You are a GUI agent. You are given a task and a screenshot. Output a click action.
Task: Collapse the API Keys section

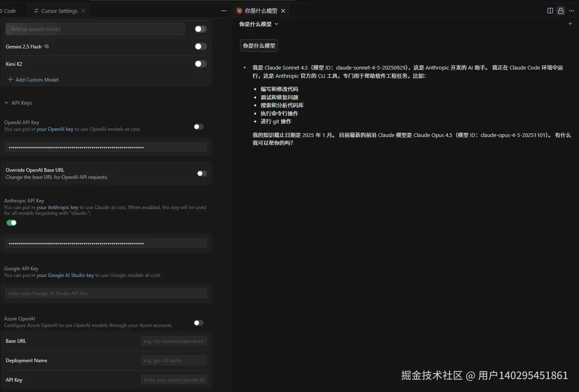click(6, 102)
